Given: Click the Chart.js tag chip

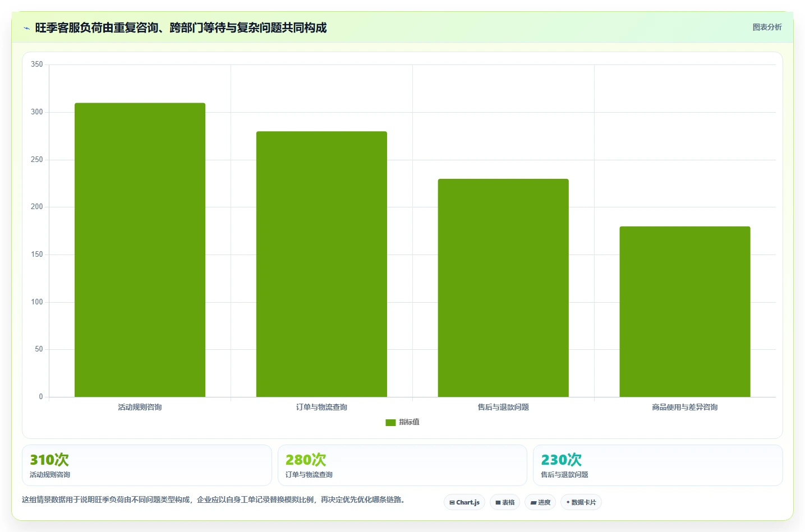Looking at the screenshot, I should [x=464, y=502].
